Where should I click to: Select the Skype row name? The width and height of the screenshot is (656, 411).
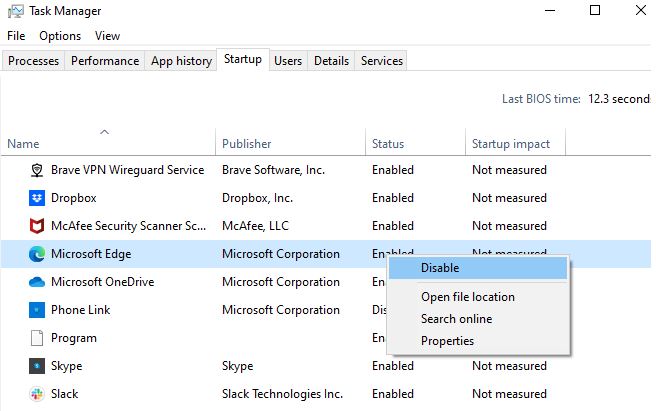pyautogui.click(x=67, y=366)
